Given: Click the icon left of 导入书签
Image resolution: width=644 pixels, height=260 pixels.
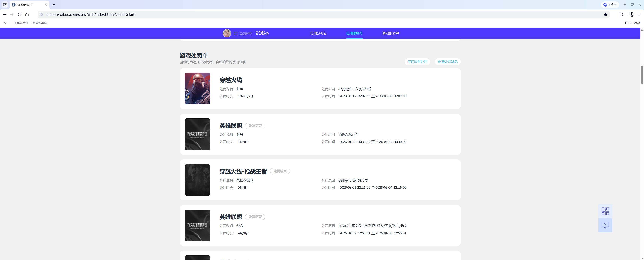Looking at the screenshot, I should (5, 23).
